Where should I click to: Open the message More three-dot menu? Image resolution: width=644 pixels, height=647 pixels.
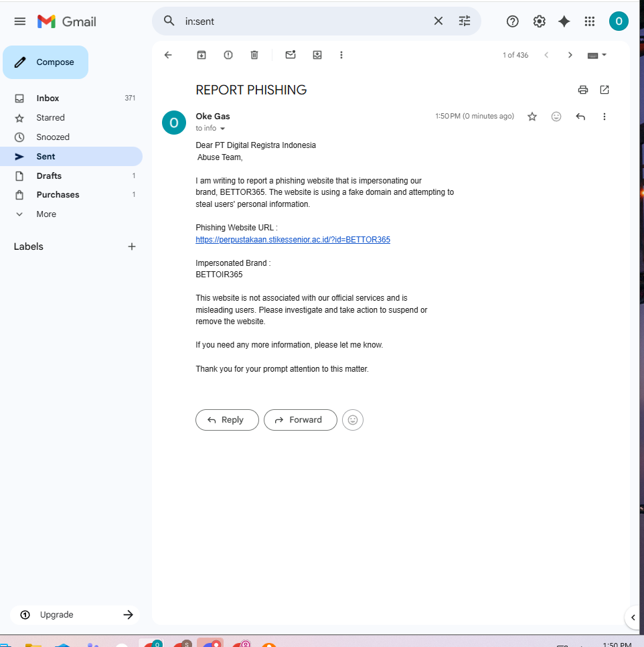605,117
